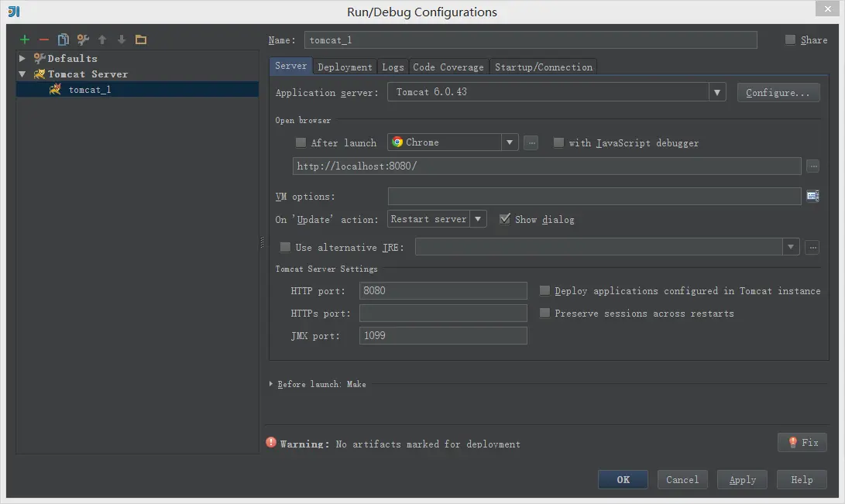Move configuration down with arrow icon
The image size is (845, 504).
[122, 39]
